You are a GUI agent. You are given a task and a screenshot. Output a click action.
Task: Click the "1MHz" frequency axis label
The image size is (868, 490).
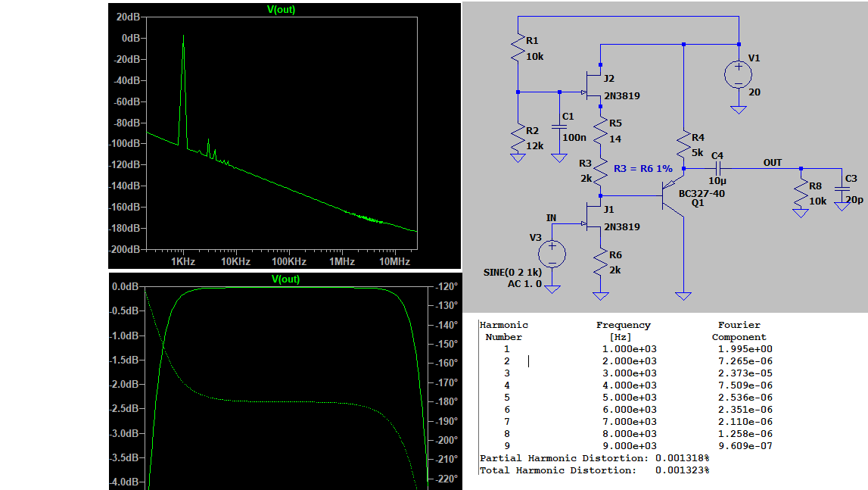click(342, 261)
